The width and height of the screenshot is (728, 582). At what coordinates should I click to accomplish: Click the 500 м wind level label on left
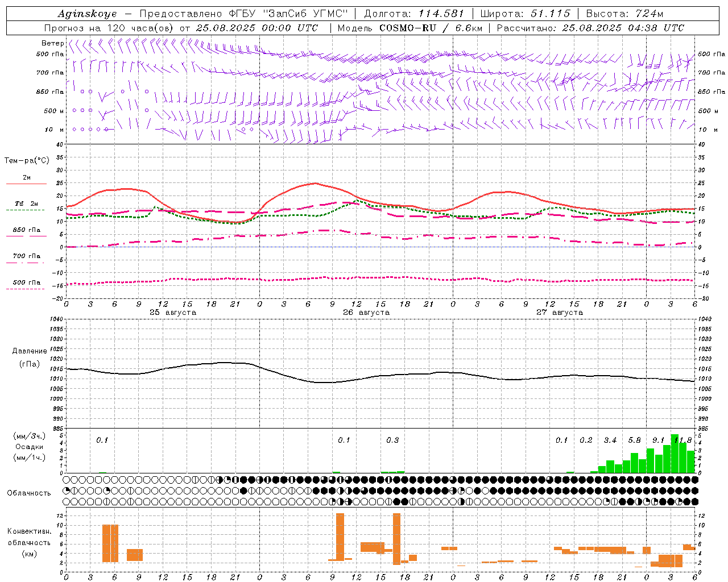tap(54, 111)
